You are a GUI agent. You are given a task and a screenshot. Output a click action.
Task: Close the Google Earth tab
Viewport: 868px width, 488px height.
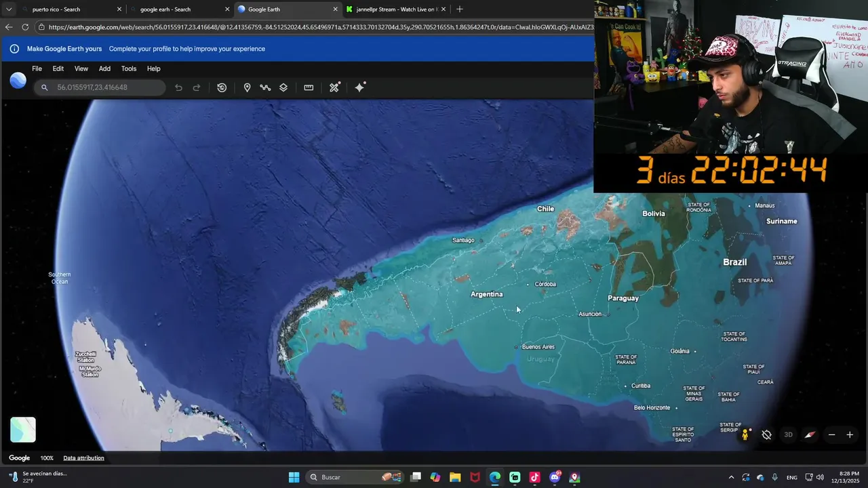click(x=335, y=9)
